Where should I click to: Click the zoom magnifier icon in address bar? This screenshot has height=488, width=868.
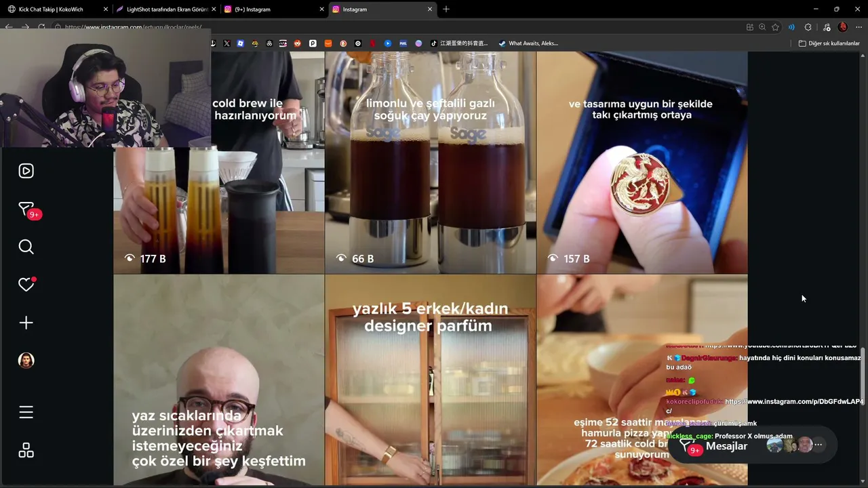[762, 27]
